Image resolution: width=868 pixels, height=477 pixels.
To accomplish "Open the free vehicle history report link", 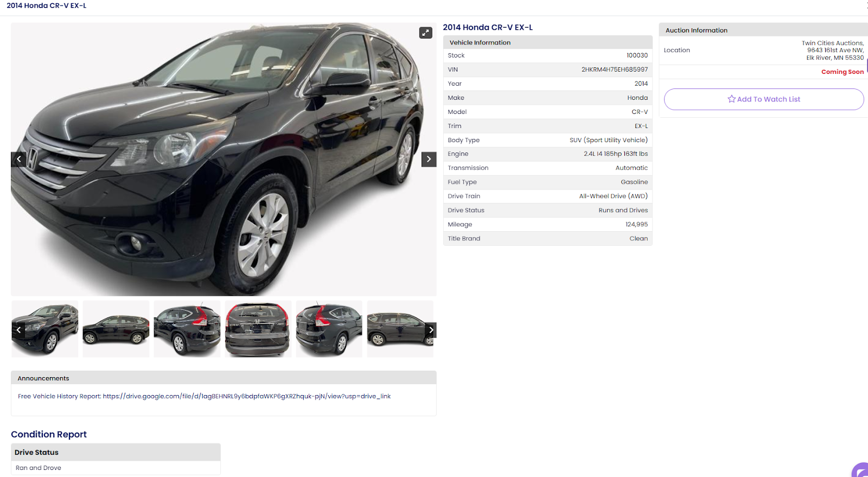I will coord(247,397).
